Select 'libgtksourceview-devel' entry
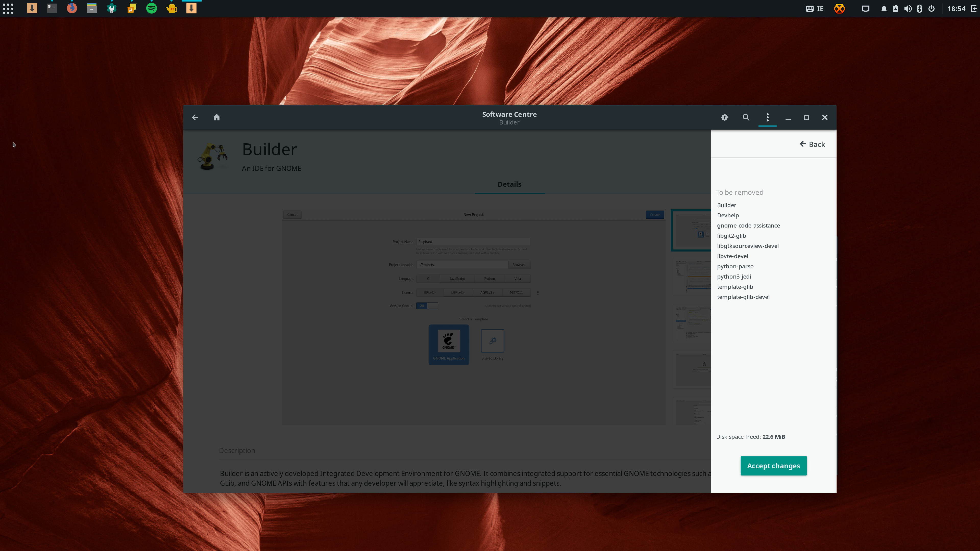Viewport: 980px width, 551px height. [748, 246]
